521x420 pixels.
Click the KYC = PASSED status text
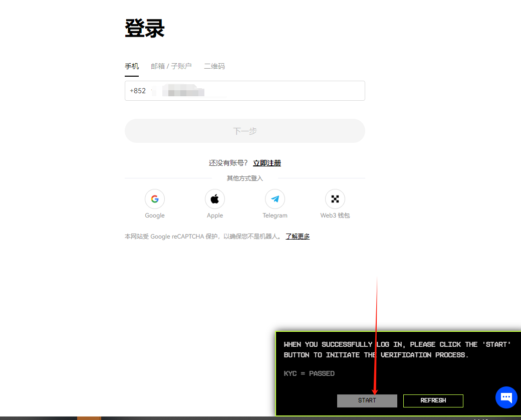309,373
